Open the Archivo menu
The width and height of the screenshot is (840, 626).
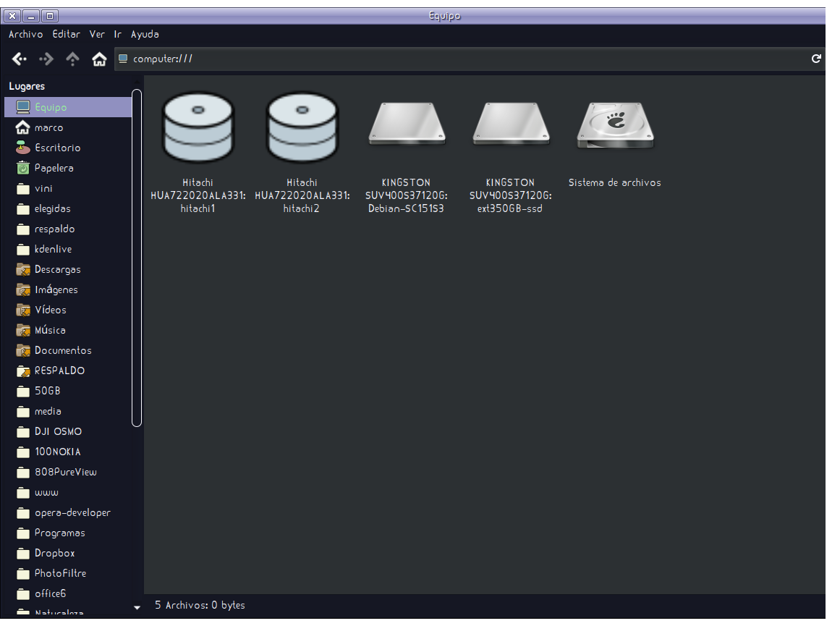[26, 34]
